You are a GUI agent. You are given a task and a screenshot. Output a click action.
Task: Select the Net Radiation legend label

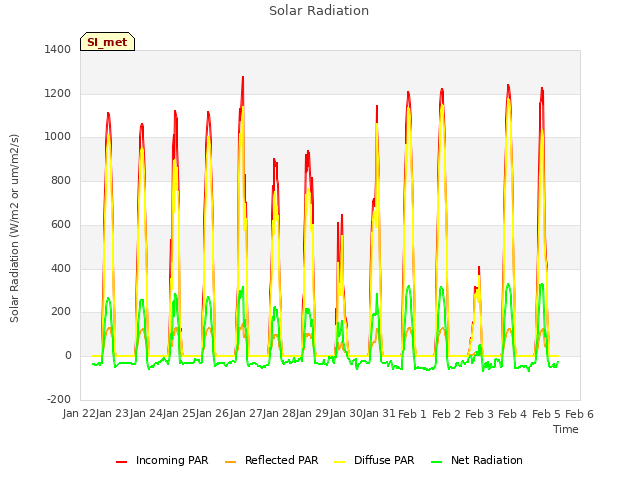click(x=487, y=460)
